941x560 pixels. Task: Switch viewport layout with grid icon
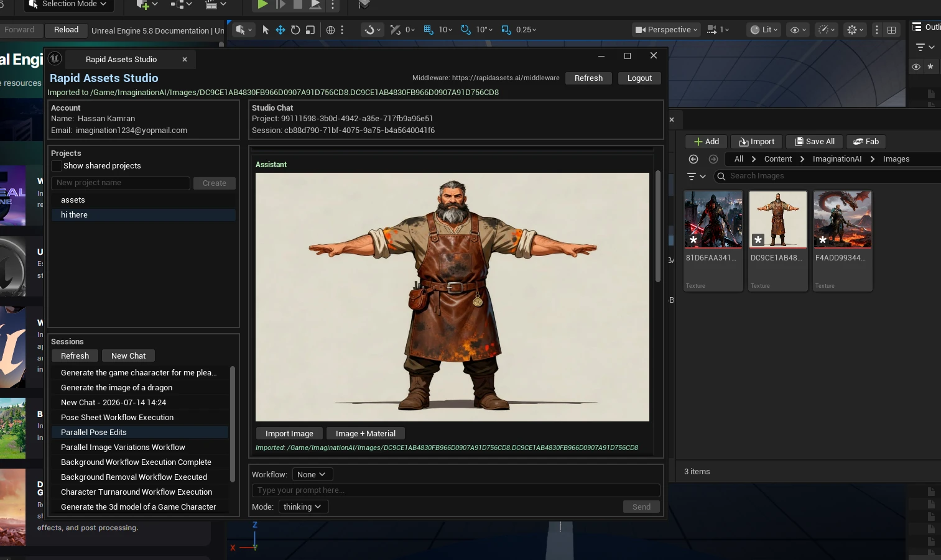click(x=891, y=30)
